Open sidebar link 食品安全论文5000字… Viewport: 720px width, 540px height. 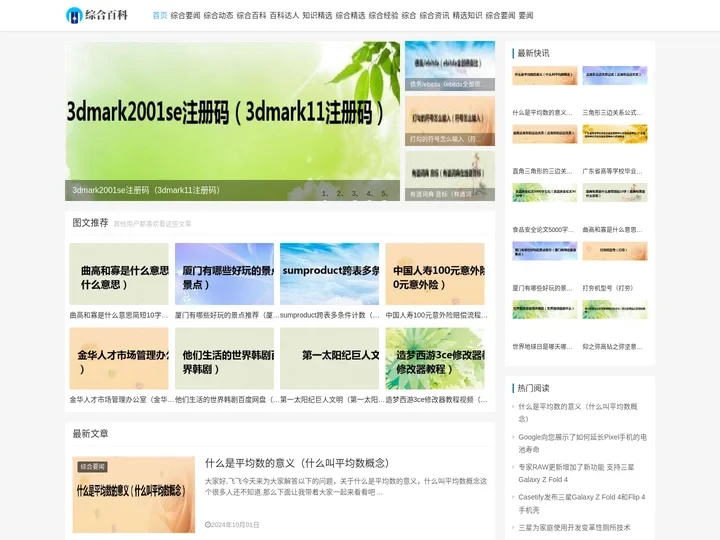[543, 230]
